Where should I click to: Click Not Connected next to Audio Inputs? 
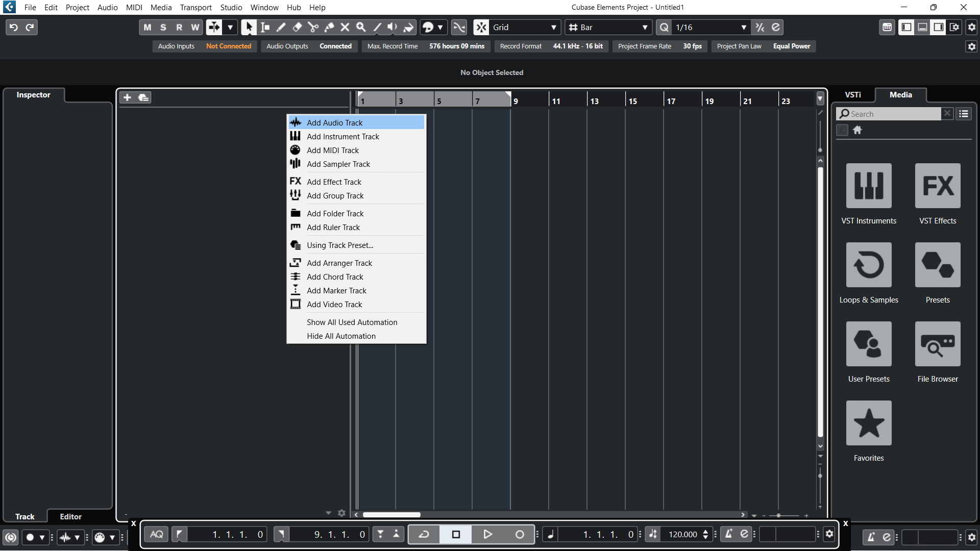(x=229, y=46)
